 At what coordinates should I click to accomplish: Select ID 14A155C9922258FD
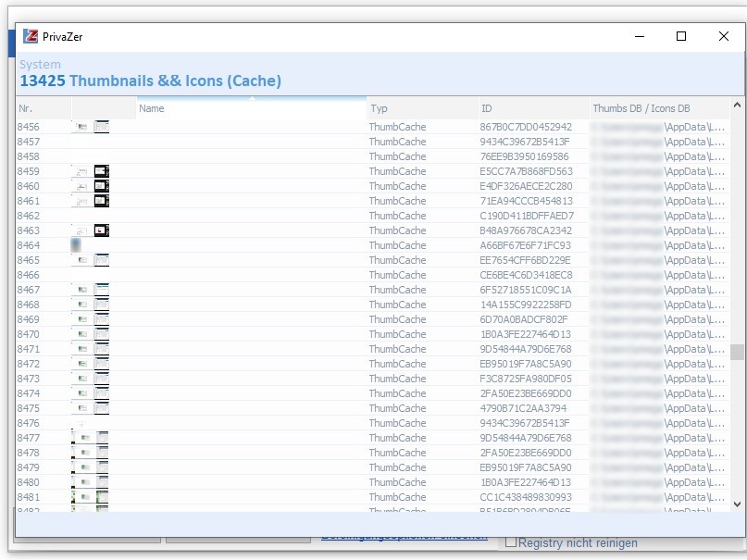click(526, 305)
